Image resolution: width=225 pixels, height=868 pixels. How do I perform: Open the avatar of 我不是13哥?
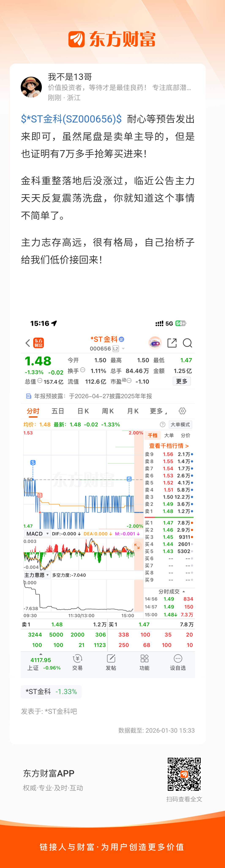pos(31,87)
